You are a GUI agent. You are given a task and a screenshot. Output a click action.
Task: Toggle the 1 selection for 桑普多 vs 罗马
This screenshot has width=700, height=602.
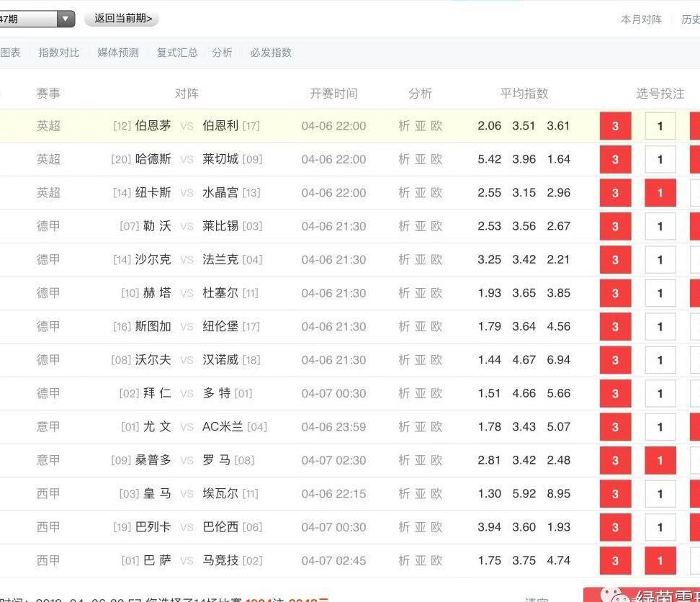click(x=660, y=460)
